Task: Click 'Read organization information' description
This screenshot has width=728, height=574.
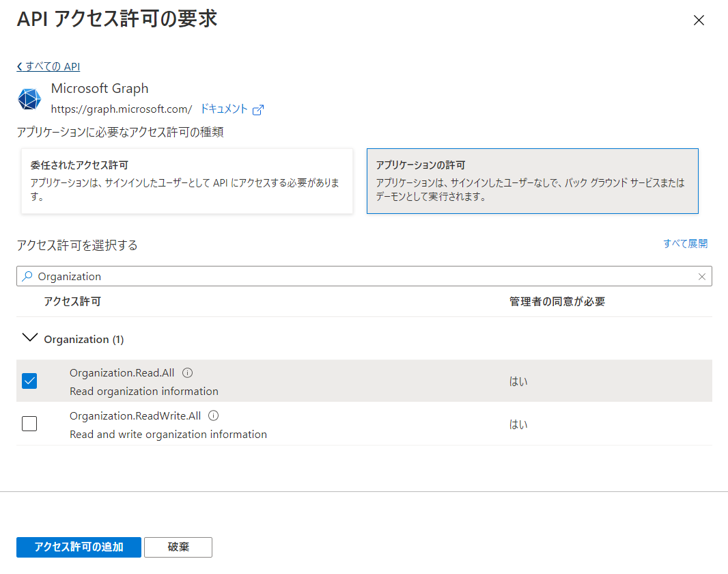Action: tap(144, 392)
